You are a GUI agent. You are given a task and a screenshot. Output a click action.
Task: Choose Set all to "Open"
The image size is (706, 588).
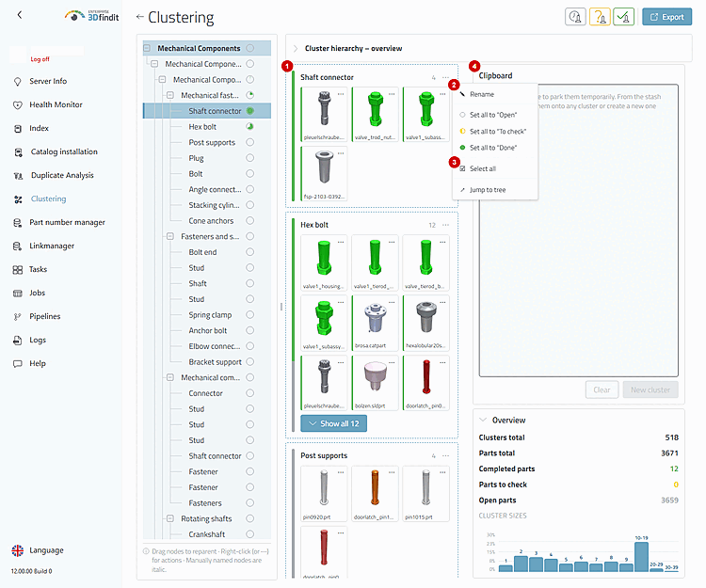[x=495, y=115]
